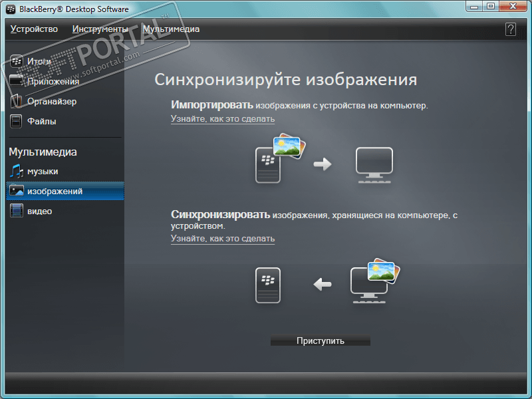Click the Органайзер notebook icon
Image resolution: width=532 pixels, height=399 pixels.
[x=16, y=101]
